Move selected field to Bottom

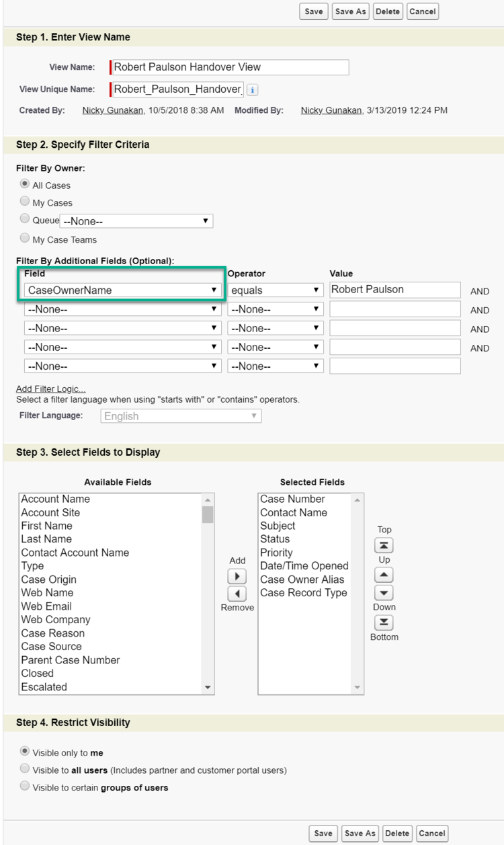384,622
